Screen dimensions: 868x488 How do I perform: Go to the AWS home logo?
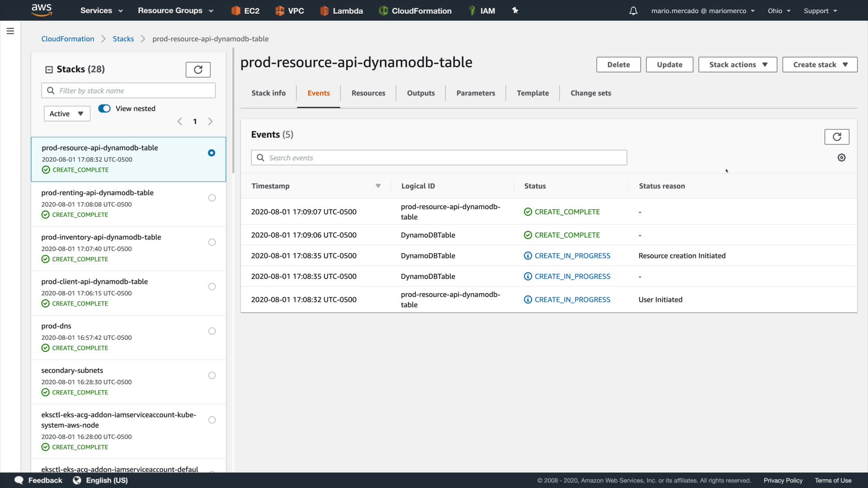pyautogui.click(x=42, y=10)
